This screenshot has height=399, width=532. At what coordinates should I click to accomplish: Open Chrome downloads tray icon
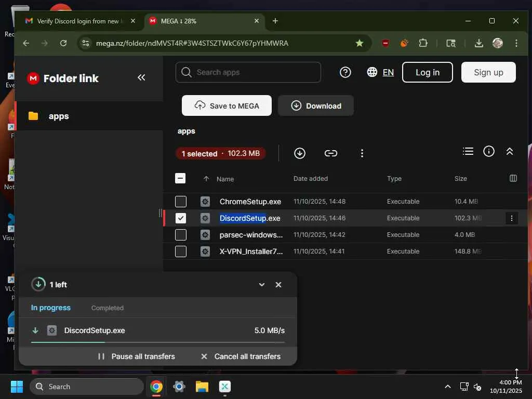coord(478,43)
